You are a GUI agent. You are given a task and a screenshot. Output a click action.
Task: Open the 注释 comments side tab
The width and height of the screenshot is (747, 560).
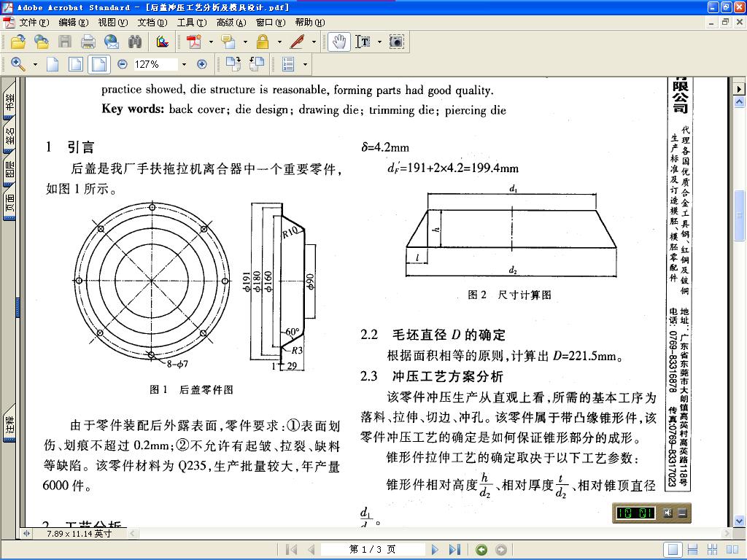coord(9,424)
